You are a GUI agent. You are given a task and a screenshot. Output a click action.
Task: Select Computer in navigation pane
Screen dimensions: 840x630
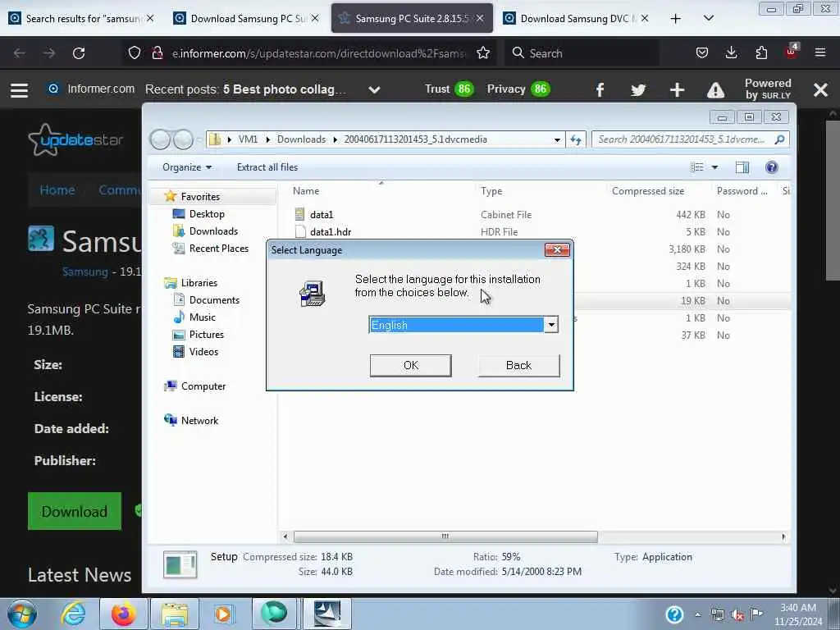click(x=203, y=386)
